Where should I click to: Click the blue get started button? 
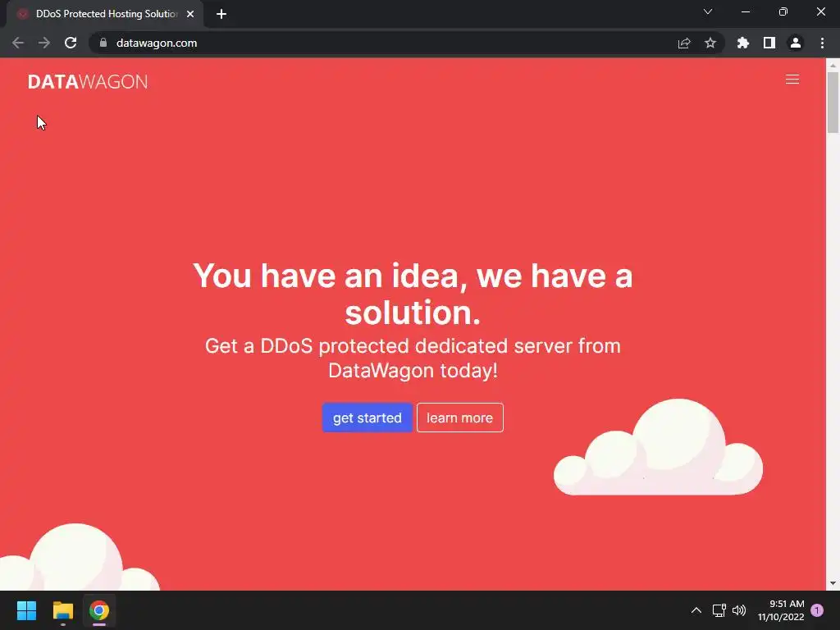367,418
